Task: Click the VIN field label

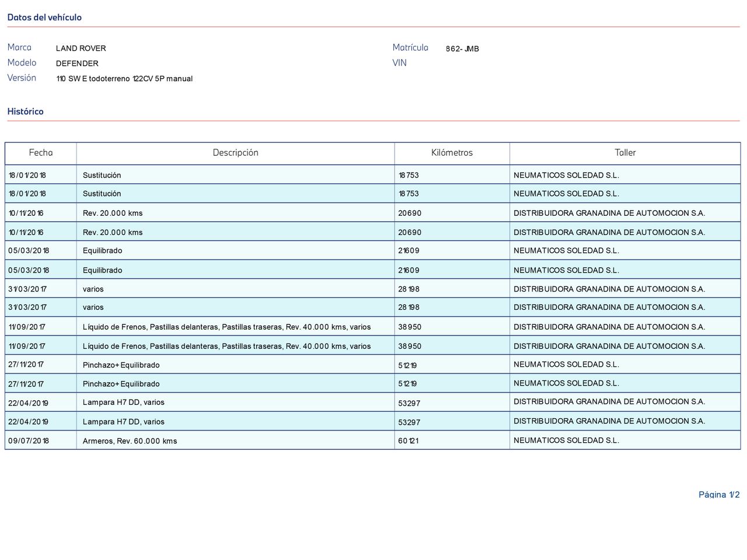Action: (x=399, y=63)
